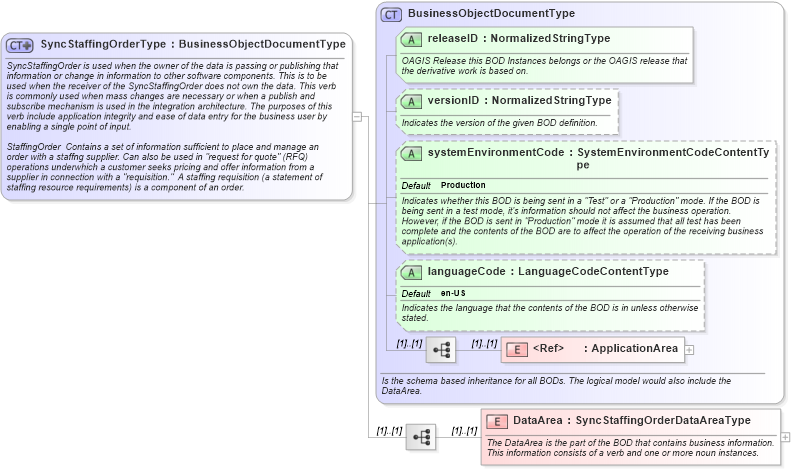Click the attribute icon beside languageCode
Image resolution: width=791 pixels, height=469 pixels.
coord(411,272)
